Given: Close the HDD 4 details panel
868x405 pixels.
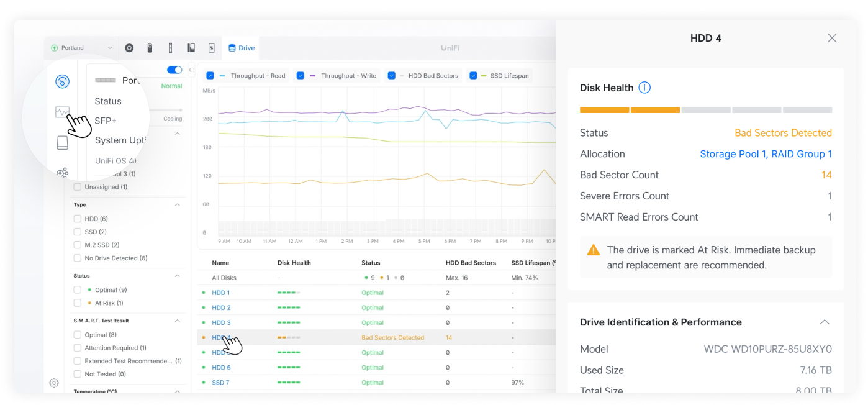Looking at the screenshot, I should (832, 38).
